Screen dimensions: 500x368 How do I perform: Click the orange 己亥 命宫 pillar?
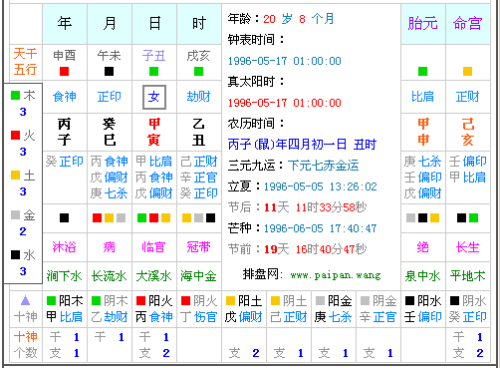coord(468,132)
